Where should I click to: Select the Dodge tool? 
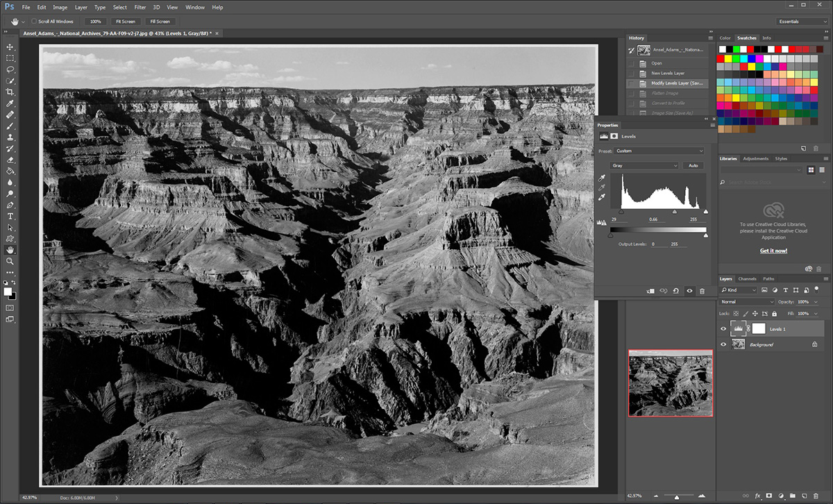pyautogui.click(x=10, y=194)
